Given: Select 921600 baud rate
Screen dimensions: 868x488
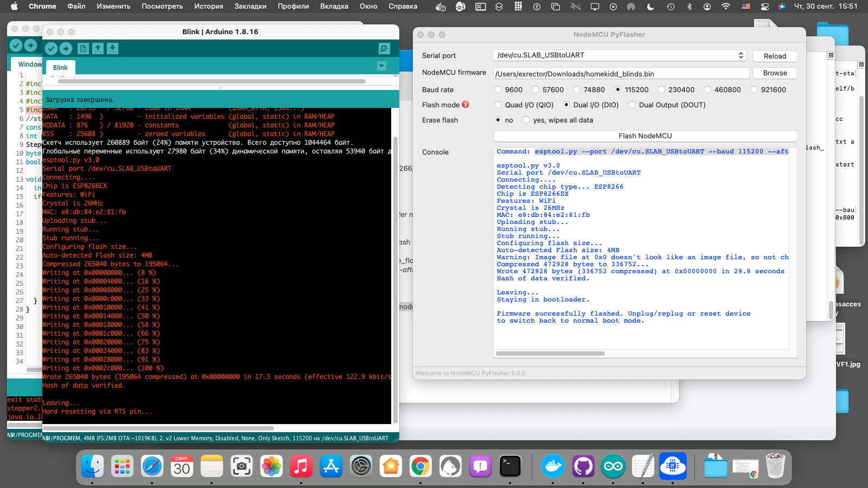Looking at the screenshot, I should click(x=754, y=89).
